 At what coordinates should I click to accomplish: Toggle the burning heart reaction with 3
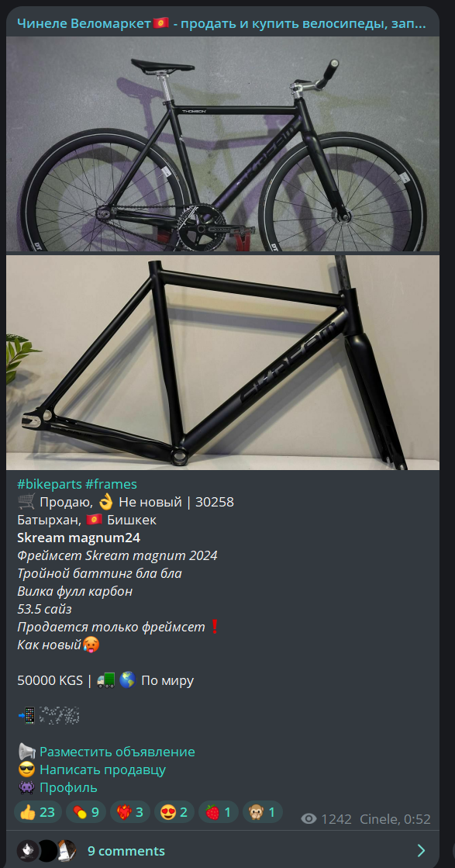pos(130,812)
